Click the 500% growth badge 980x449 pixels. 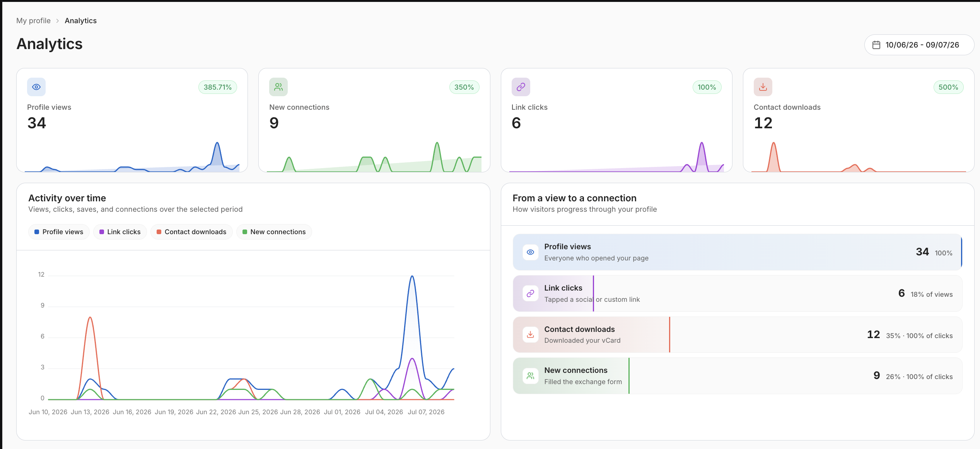[948, 87]
